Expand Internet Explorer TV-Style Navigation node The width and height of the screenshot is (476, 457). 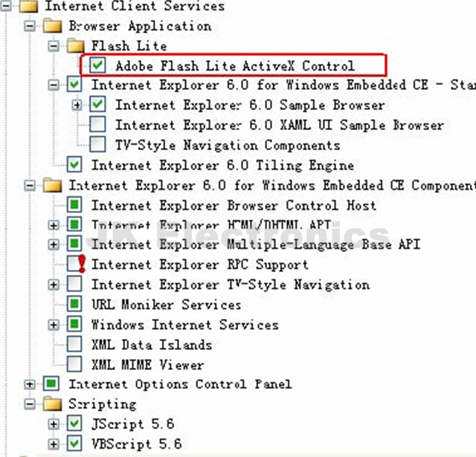(54, 285)
